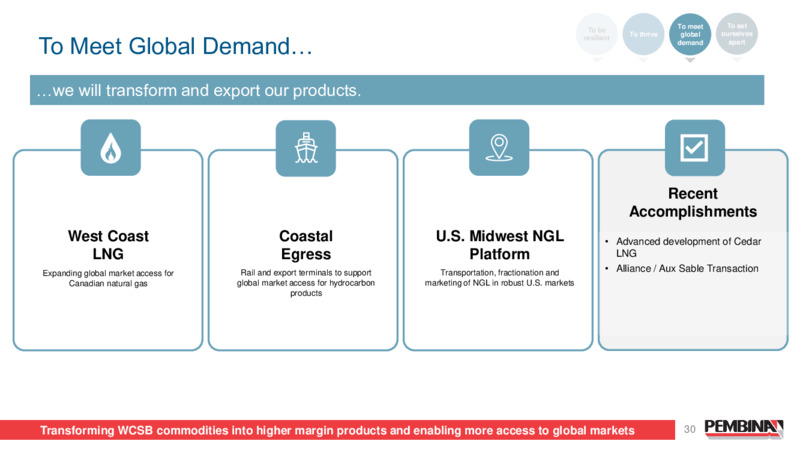
Task: Click the checkmark icon above Recent Accomplishments
Action: pos(694,148)
